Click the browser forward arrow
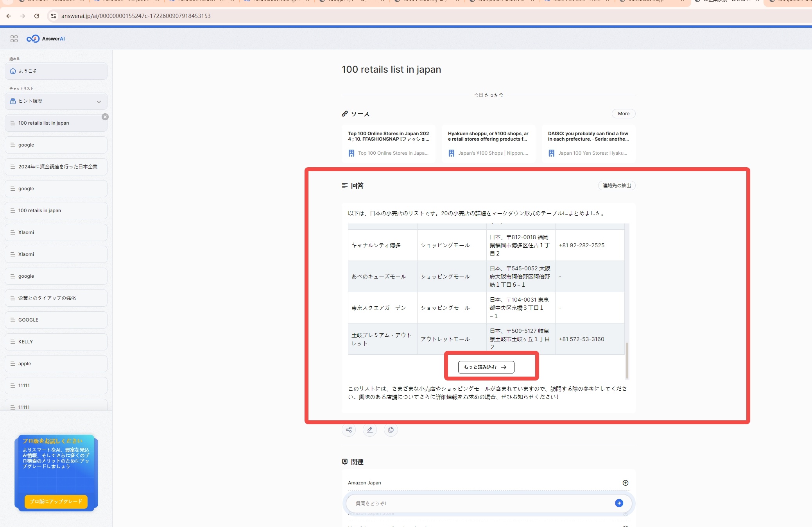 tap(23, 16)
